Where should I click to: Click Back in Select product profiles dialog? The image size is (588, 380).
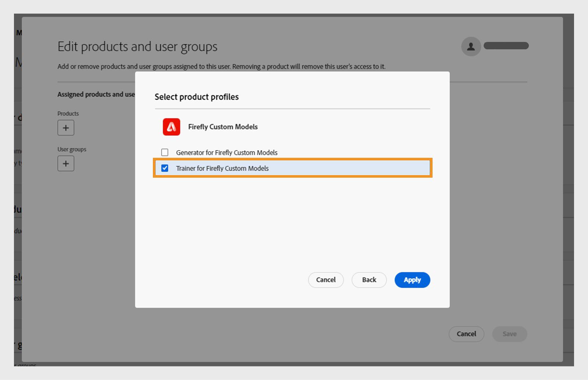coord(369,280)
